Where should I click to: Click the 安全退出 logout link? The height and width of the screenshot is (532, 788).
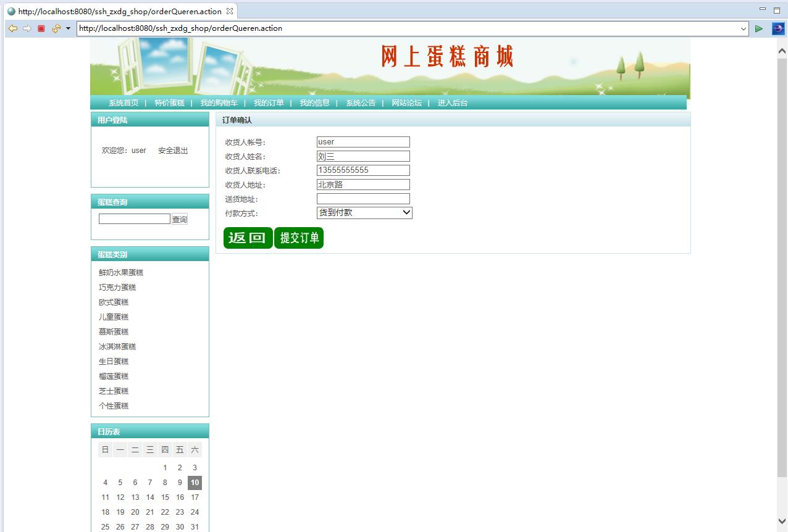click(173, 151)
